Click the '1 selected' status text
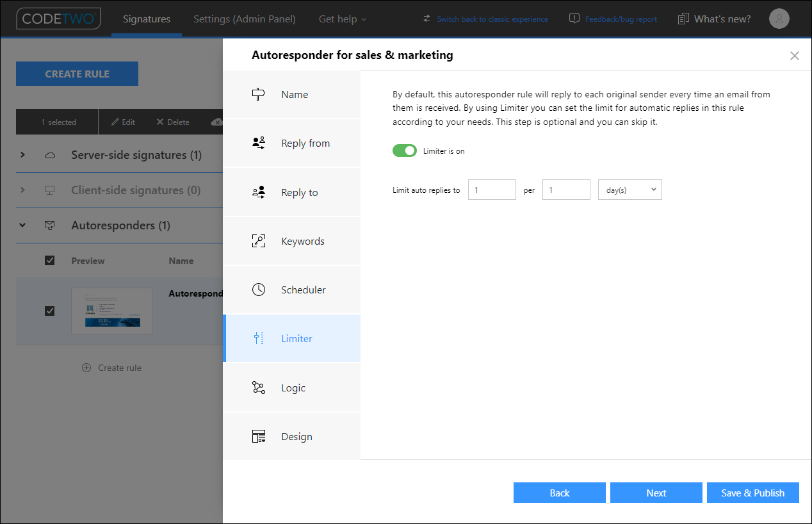812x524 pixels. point(59,122)
